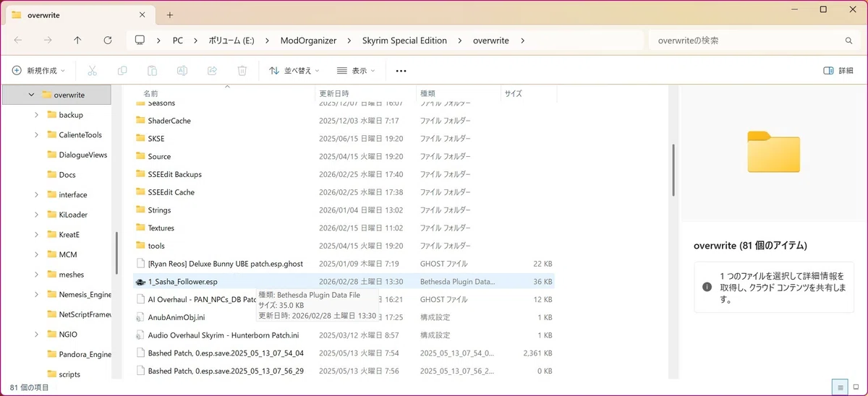Click chevron after Skyrim Special Edition breadcrumb
868x396 pixels.
[x=460, y=40]
